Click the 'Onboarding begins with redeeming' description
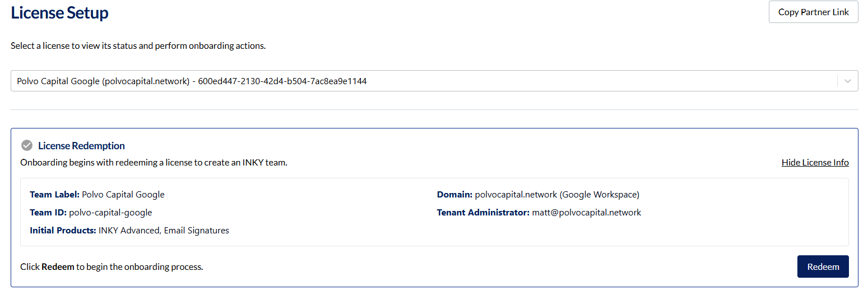Image resolution: width=868 pixels, height=294 pixels. (154, 163)
